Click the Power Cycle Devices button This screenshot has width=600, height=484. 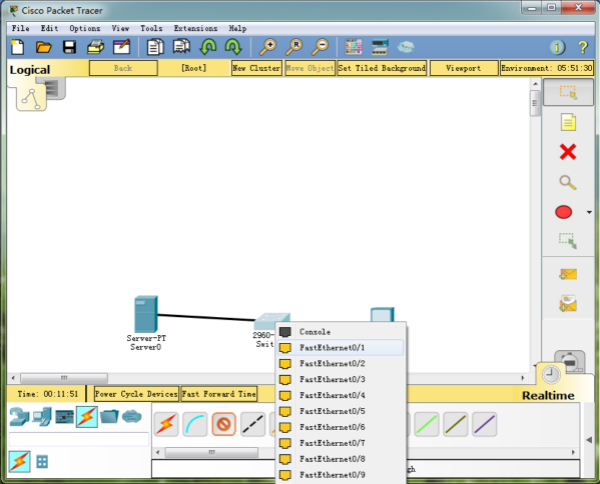tap(136, 394)
